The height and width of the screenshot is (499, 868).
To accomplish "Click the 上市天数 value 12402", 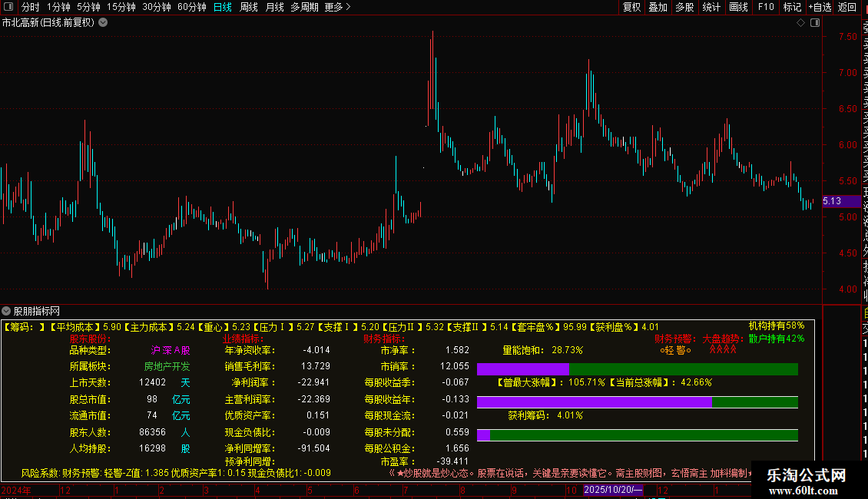I will tap(152, 382).
